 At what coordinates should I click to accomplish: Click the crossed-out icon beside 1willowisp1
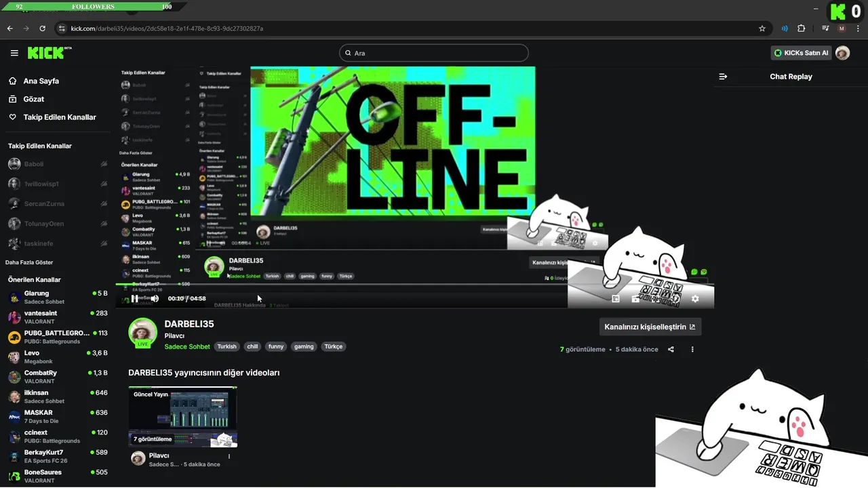(x=104, y=184)
